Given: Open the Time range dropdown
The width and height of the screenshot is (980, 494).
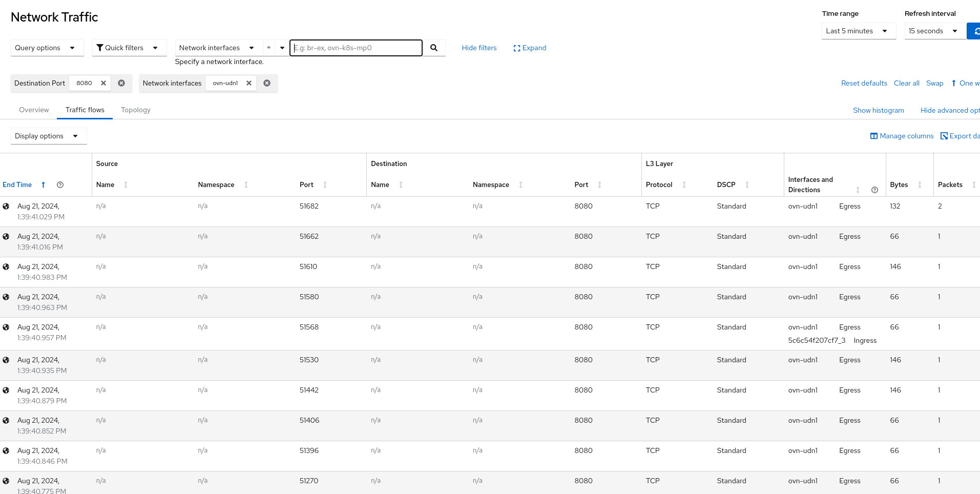Looking at the screenshot, I should pos(858,31).
